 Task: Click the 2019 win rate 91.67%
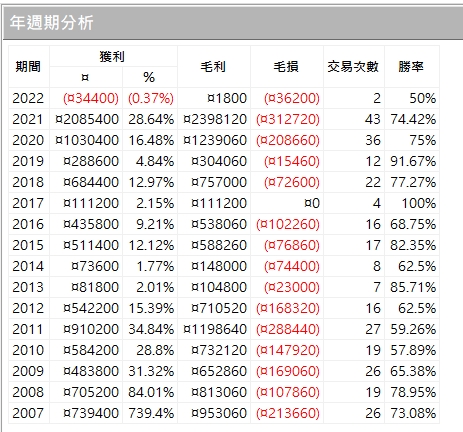coord(413,161)
